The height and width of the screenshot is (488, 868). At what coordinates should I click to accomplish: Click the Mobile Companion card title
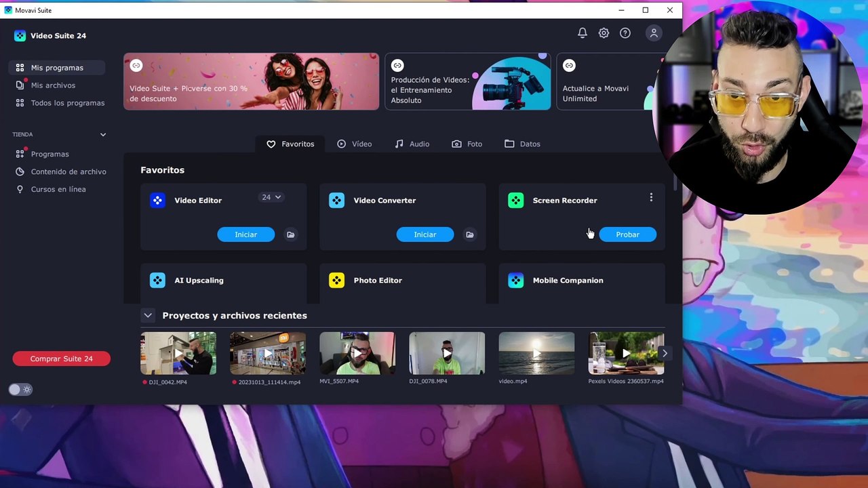point(568,281)
